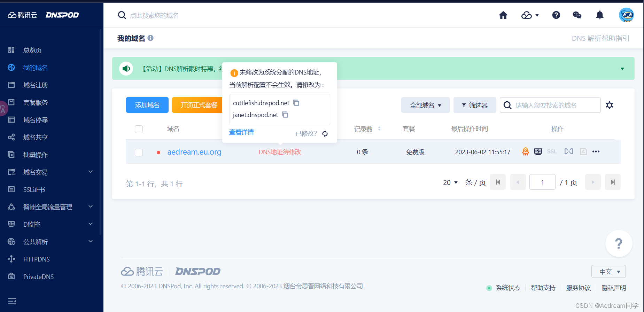The height and width of the screenshot is (312, 644).
Task: Expand the green activity banner arrow
Action: (622, 69)
